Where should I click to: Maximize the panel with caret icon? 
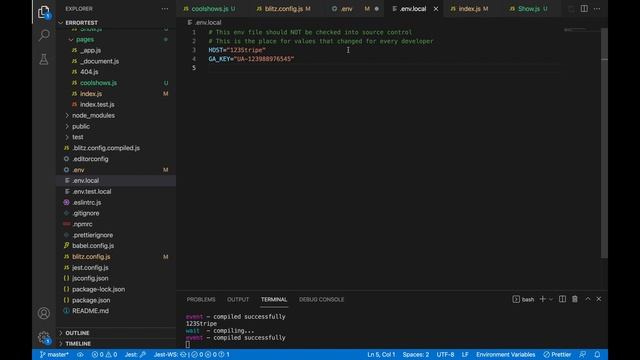(x=588, y=299)
